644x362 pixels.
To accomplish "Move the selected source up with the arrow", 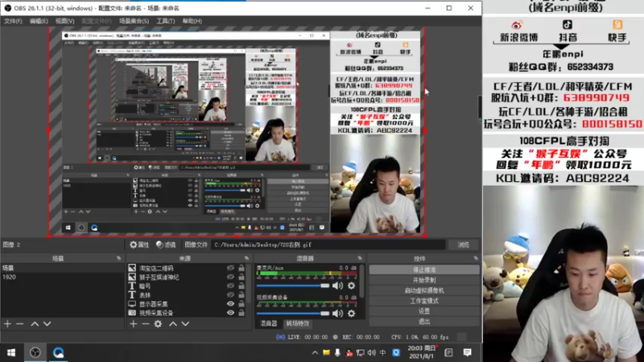I will point(173,324).
